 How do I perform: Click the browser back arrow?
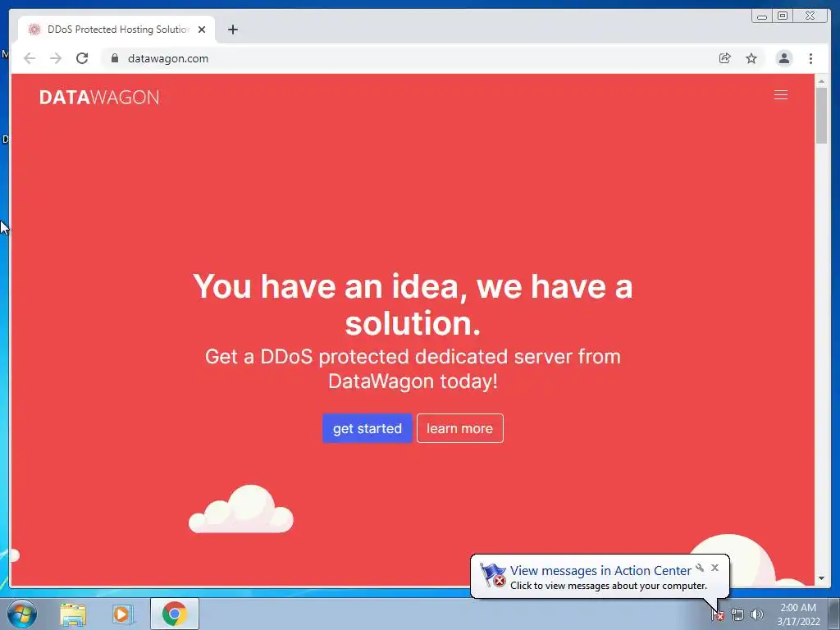[30, 58]
